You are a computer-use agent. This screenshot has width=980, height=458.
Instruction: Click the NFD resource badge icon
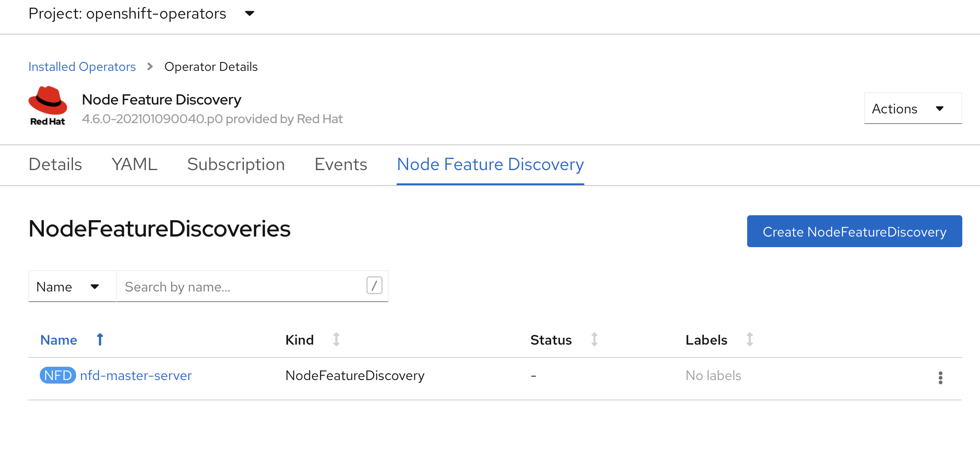(x=58, y=376)
